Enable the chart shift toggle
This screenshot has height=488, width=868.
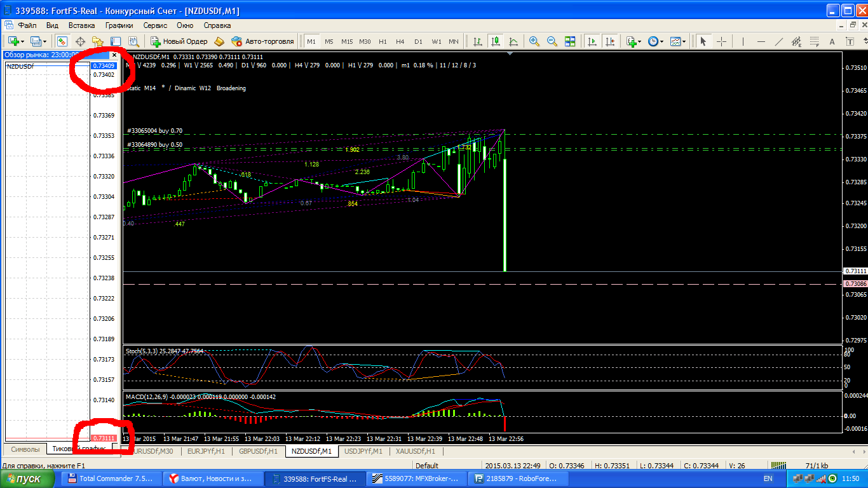(610, 41)
